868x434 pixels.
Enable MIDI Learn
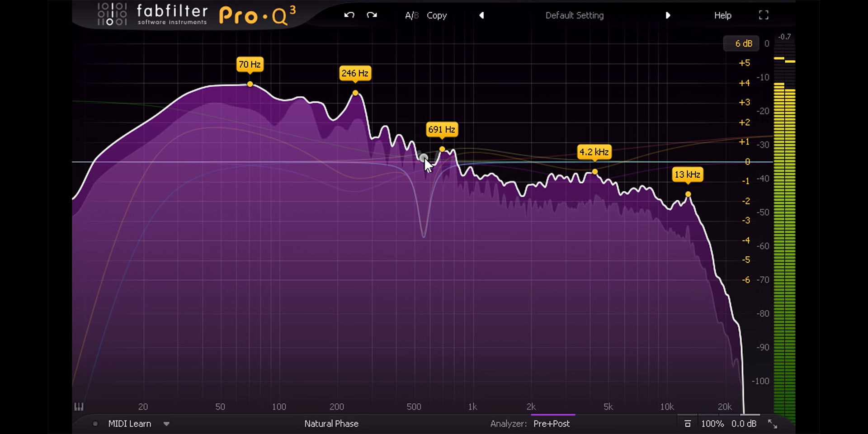pos(129,424)
